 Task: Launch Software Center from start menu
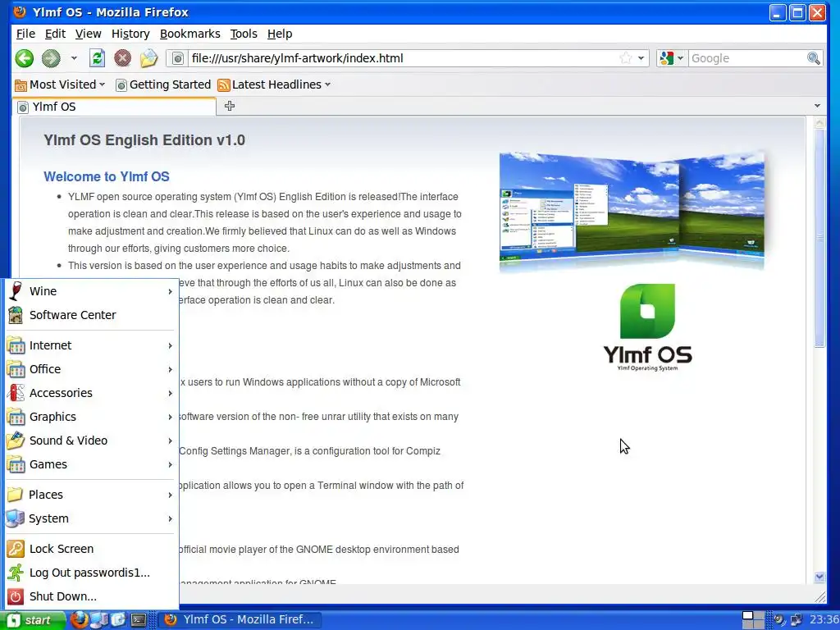[x=92, y=315]
